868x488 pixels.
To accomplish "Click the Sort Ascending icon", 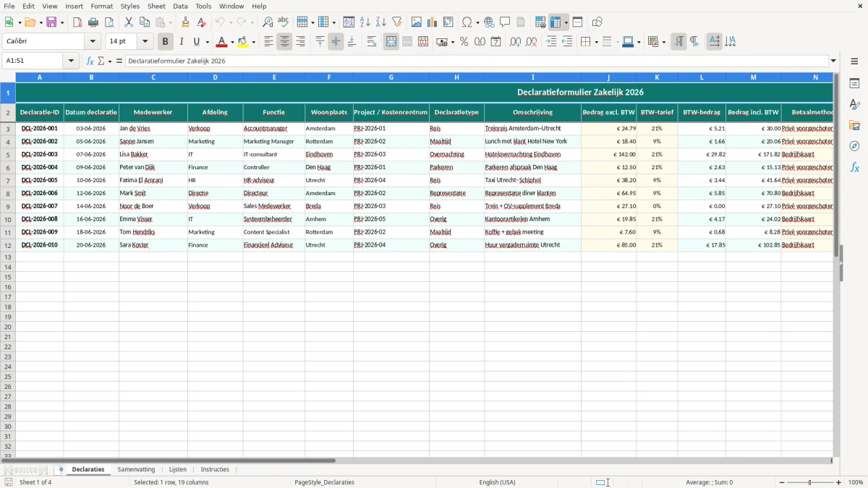I will click(365, 22).
